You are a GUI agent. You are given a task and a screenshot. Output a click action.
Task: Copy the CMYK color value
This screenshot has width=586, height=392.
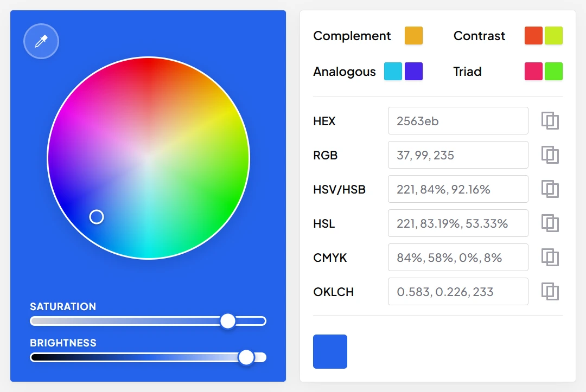(550, 258)
